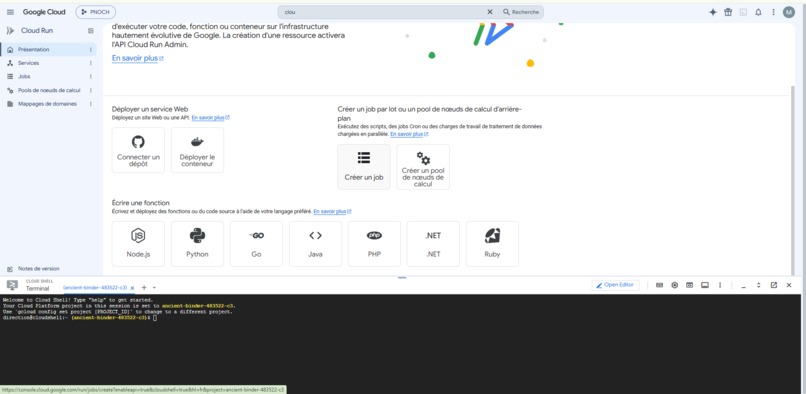Open Cloud Shell more options three-dot menu
This screenshot has width=806, height=394.
pyautogui.click(x=720, y=285)
